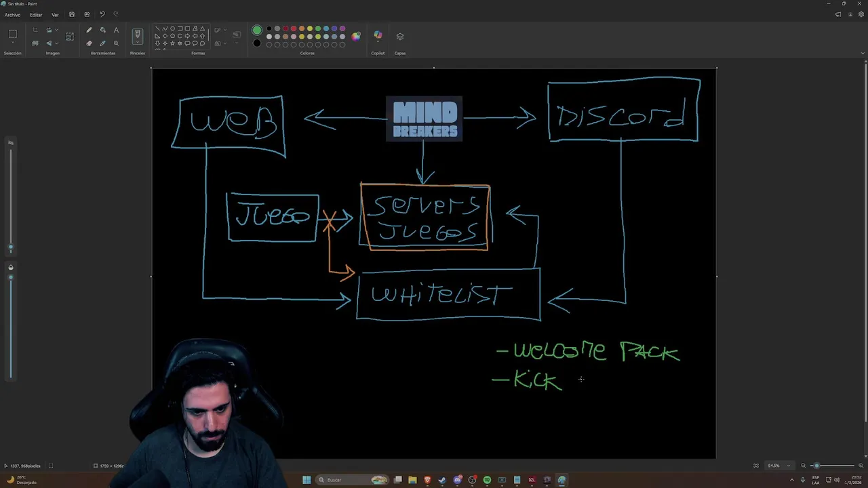Select the Magnifier tool
The height and width of the screenshot is (488, 868).
point(116,43)
